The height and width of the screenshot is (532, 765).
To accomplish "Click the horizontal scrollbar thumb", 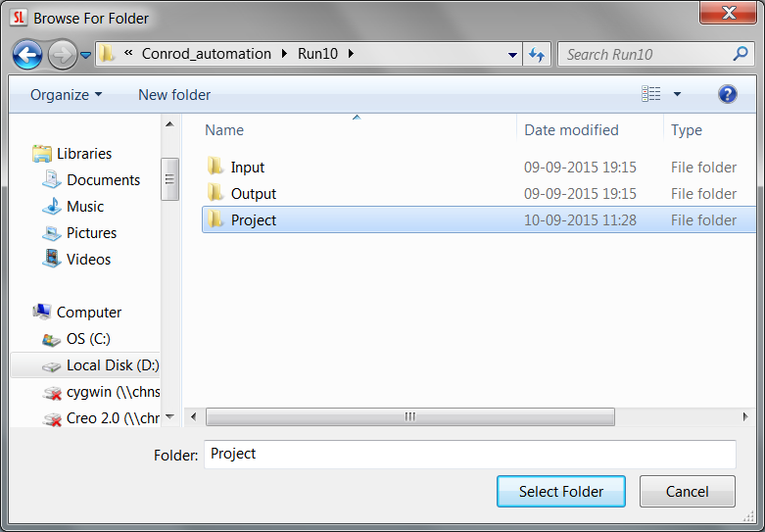I will tap(410, 416).
